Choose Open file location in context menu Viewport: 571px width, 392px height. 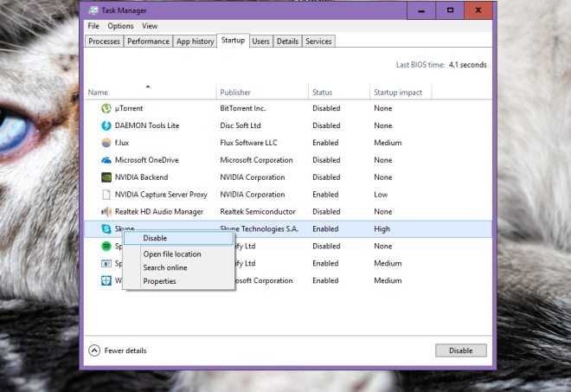tap(172, 254)
